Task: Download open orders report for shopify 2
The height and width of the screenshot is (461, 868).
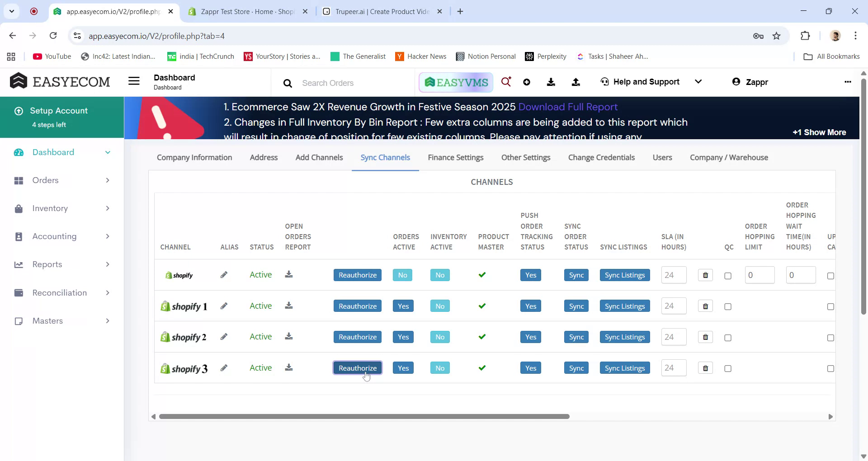Action: pyautogui.click(x=289, y=337)
